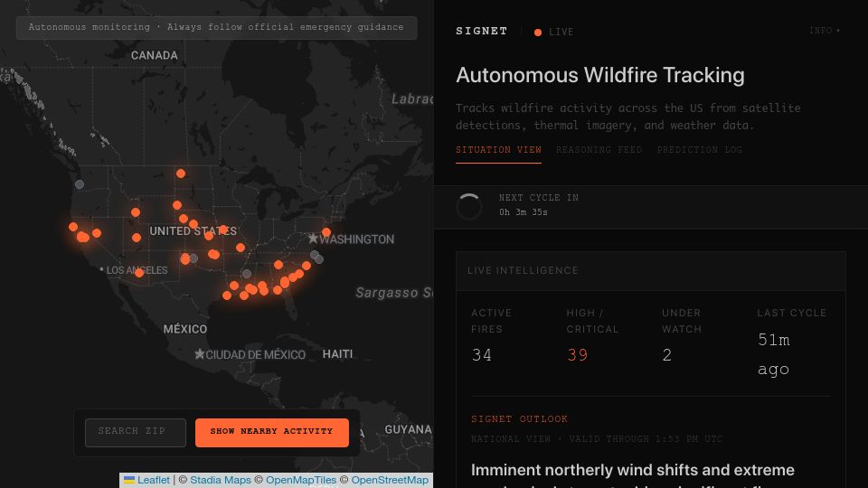
Task: Open the Leaflet attribution link
Action: tap(154, 480)
